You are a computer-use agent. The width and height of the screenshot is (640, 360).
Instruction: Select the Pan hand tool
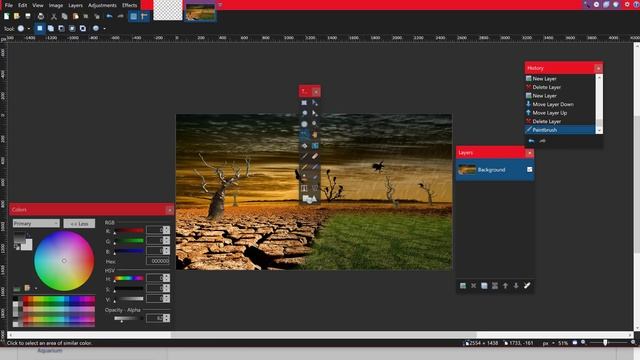coord(315,135)
